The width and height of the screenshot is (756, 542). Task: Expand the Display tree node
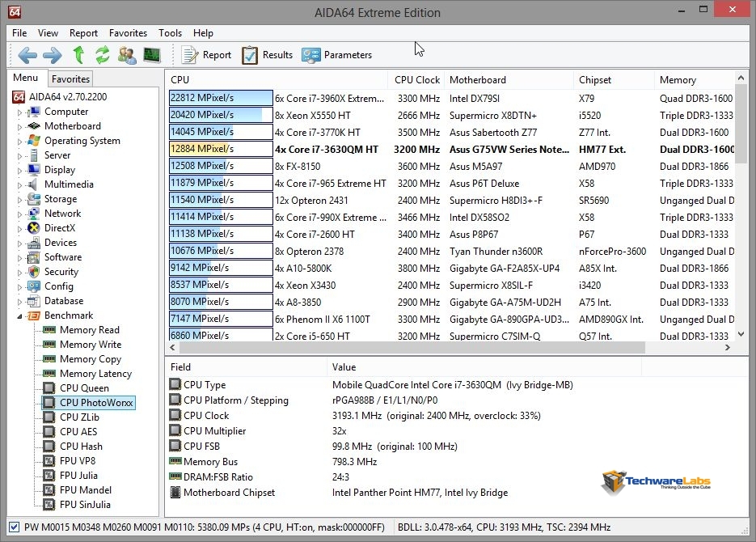pos(19,170)
